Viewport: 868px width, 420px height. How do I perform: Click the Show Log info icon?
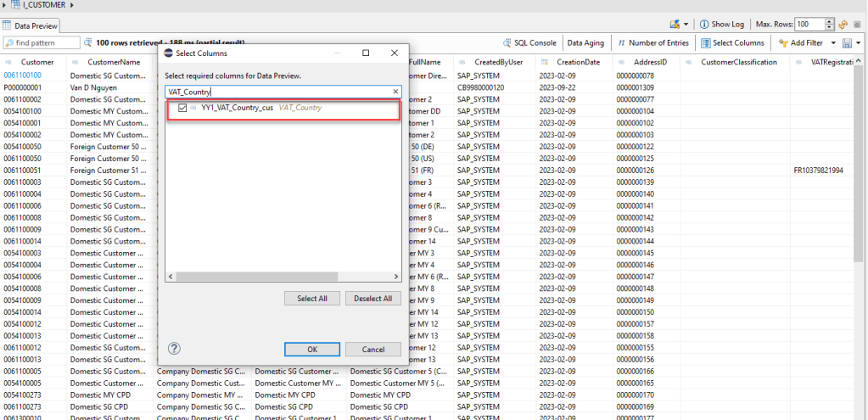click(703, 25)
